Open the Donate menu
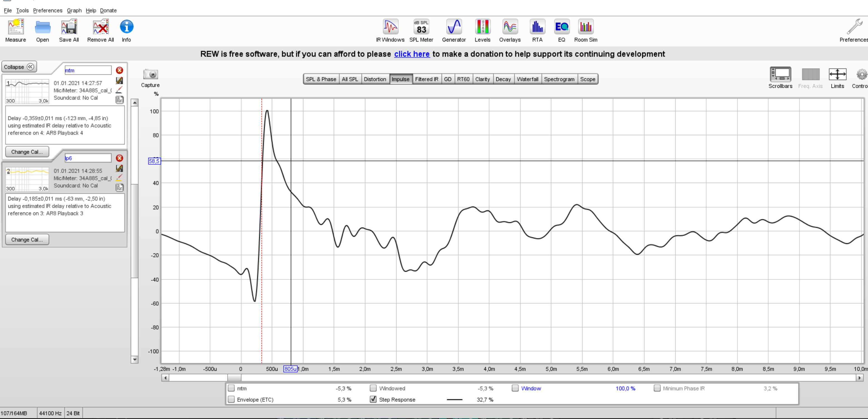This screenshot has width=868, height=419. [108, 10]
